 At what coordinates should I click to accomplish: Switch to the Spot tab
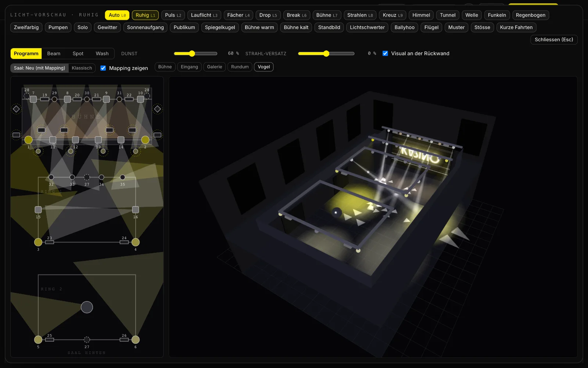pyautogui.click(x=78, y=53)
